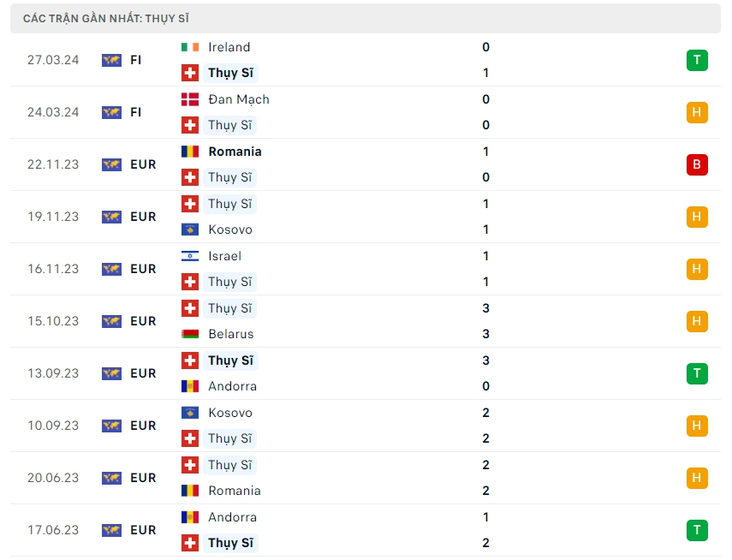Click the Ireland team name
The height and width of the screenshot is (560, 732).
pyautogui.click(x=229, y=47)
